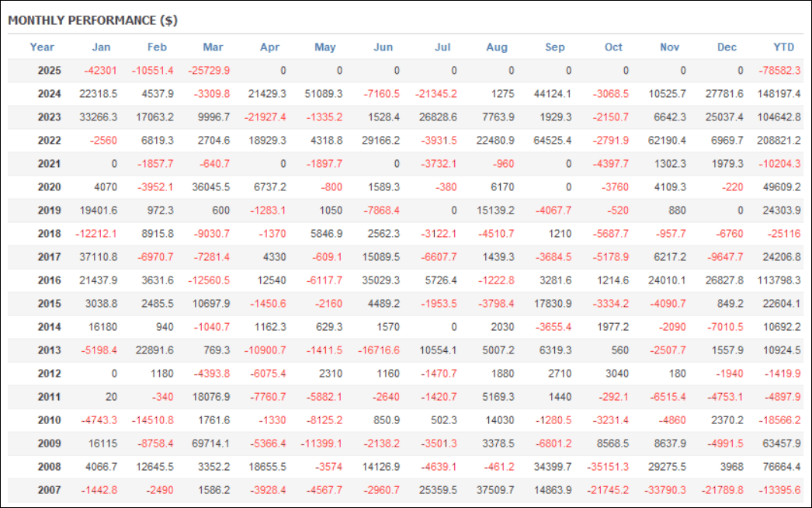Viewport: 812px width, 508px height.
Task: Click the -7010.5 December 2014 value
Action: pyautogui.click(x=725, y=327)
